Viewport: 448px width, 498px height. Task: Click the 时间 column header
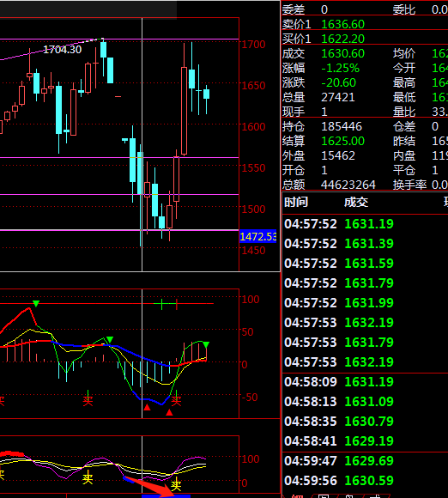pyautogui.click(x=296, y=202)
